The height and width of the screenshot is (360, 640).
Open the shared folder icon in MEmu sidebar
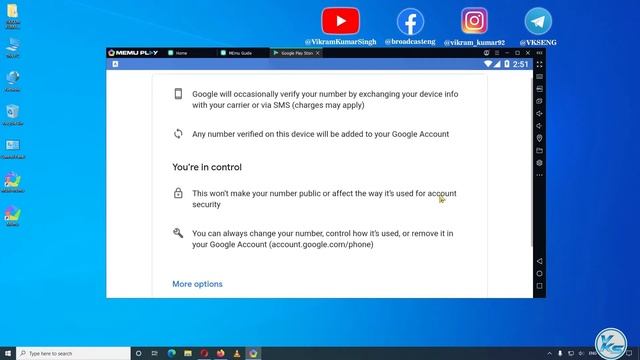click(x=539, y=151)
